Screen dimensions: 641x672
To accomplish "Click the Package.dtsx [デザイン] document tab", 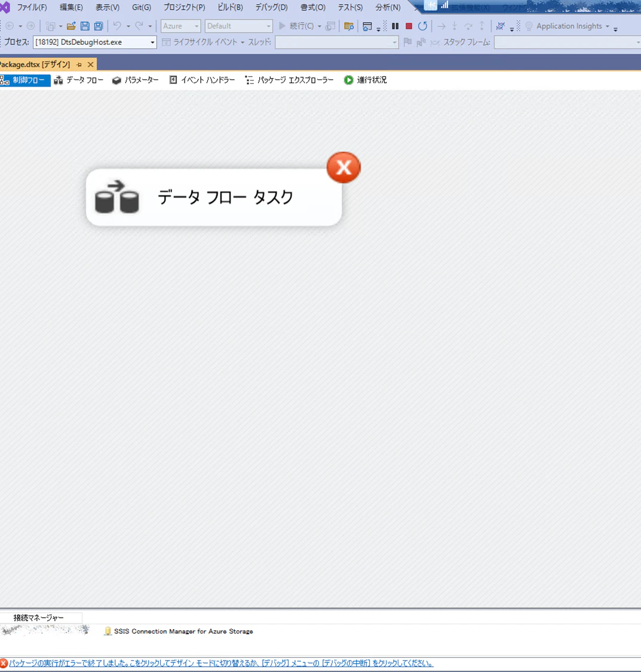I will 35,65.
